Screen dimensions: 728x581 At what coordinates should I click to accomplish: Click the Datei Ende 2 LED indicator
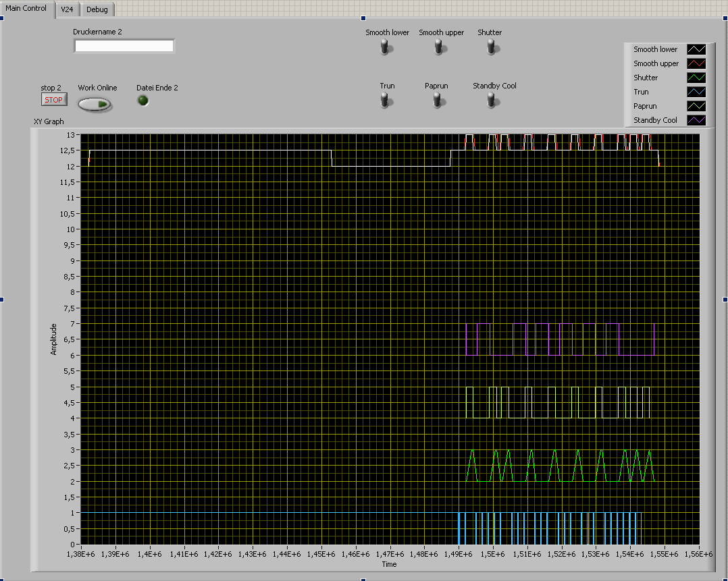(143, 101)
